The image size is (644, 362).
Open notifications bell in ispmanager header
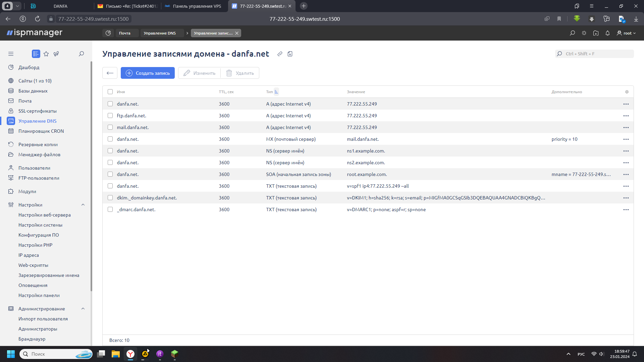click(607, 33)
